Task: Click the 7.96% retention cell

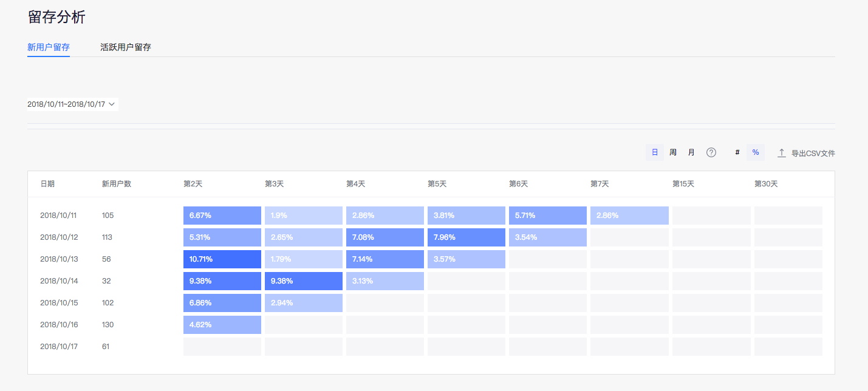Action: (x=466, y=237)
